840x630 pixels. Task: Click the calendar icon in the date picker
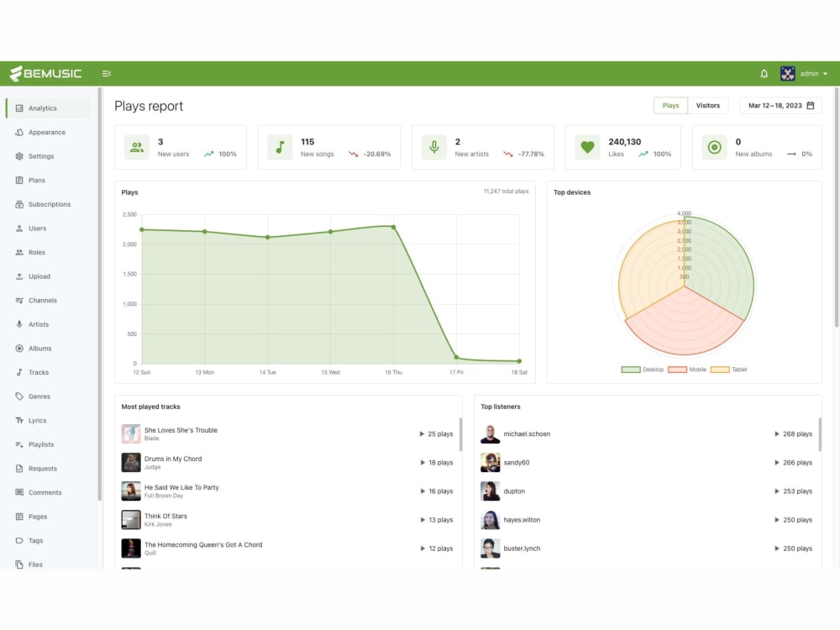(811, 106)
